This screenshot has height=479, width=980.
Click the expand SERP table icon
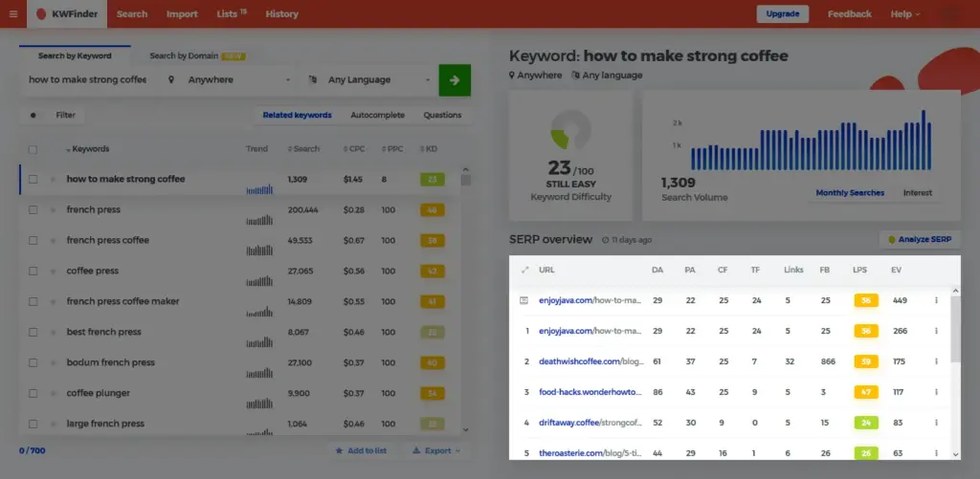point(525,271)
